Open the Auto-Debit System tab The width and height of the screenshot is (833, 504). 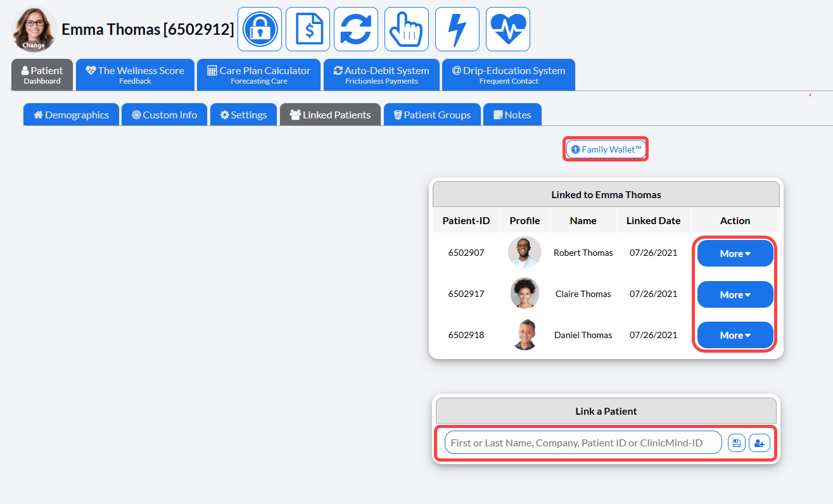click(381, 75)
